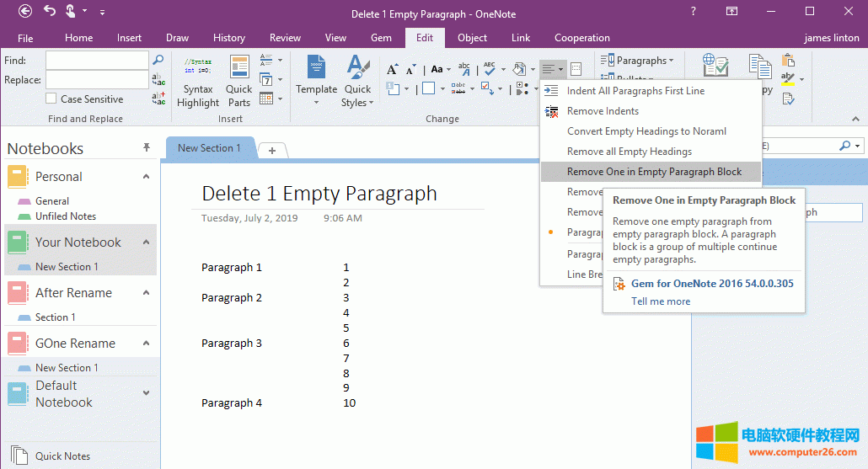Click the back arrow in title bar
This screenshot has height=469, width=868.
(x=25, y=12)
